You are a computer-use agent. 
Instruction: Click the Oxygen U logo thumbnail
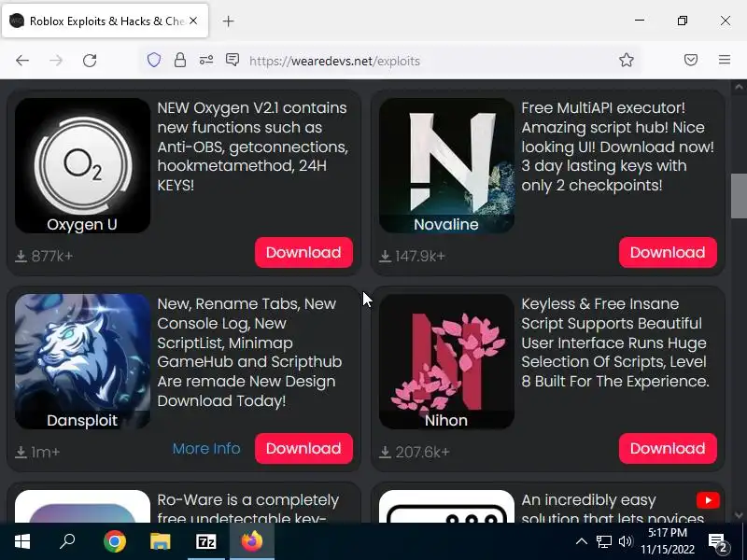click(82, 166)
